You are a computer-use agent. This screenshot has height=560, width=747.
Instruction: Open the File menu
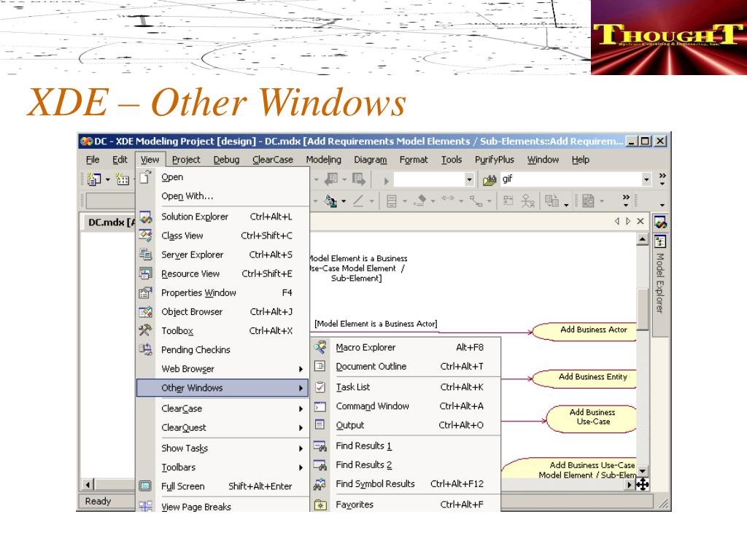click(93, 160)
